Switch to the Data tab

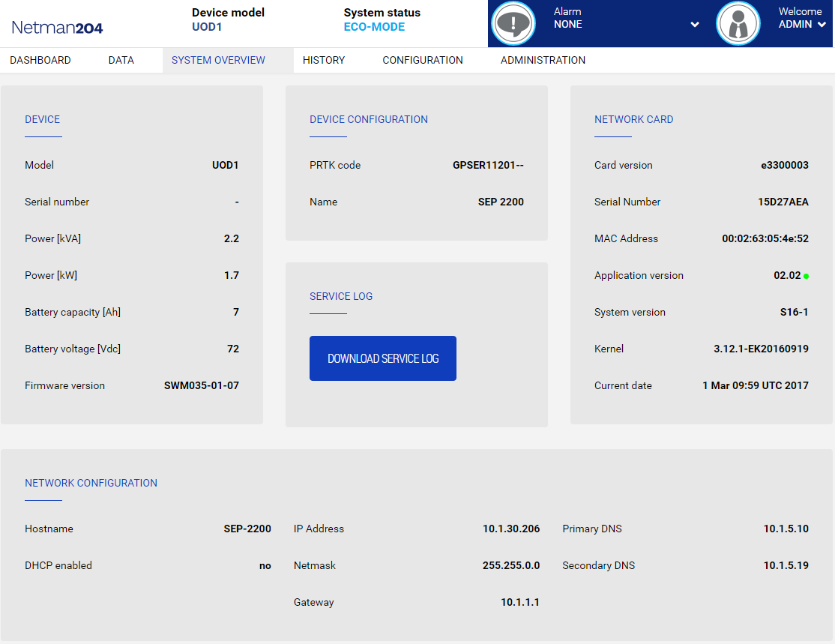pyautogui.click(x=121, y=60)
